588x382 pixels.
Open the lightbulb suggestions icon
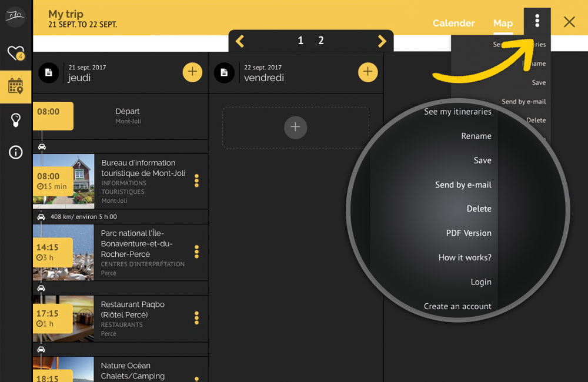click(x=16, y=120)
